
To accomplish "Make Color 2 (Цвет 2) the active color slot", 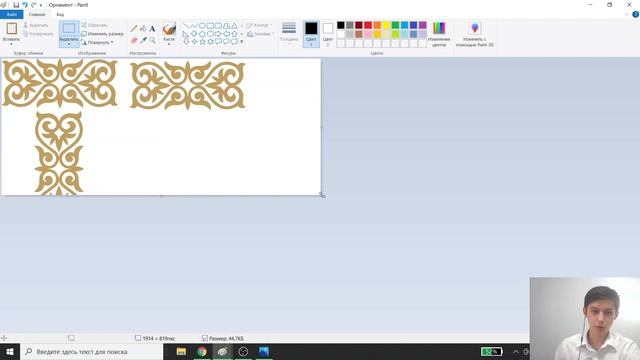I will [x=328, y=34].
